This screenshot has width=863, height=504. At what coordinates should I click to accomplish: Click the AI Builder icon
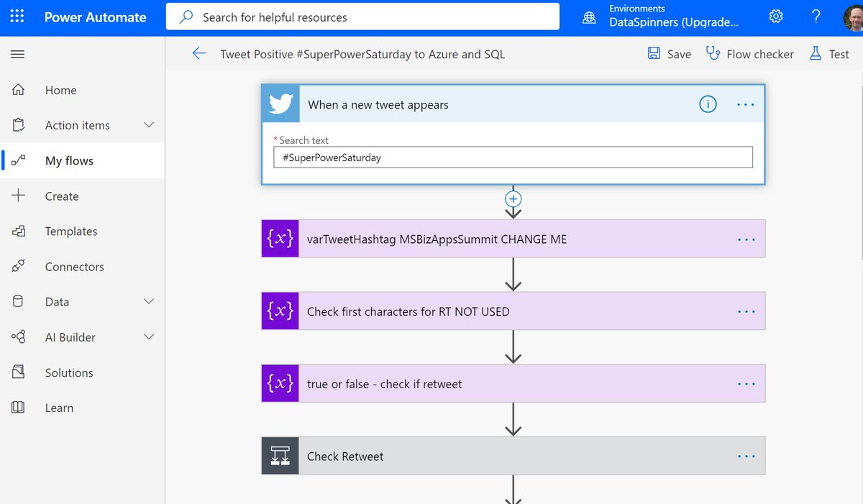click(x=19, y=336)
